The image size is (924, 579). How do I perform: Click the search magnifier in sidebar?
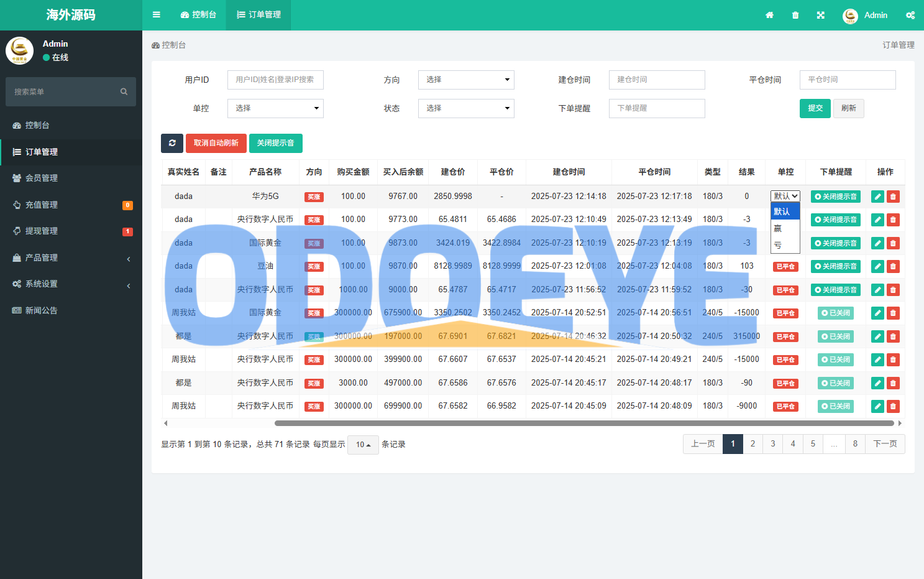pyautogui.click(x=124, y=92)
